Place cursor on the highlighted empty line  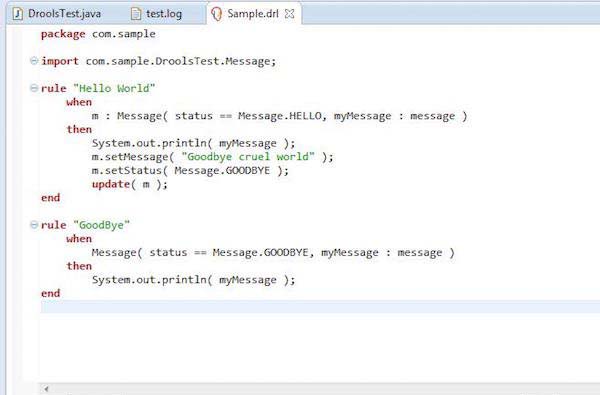click(x=320, y=307)
